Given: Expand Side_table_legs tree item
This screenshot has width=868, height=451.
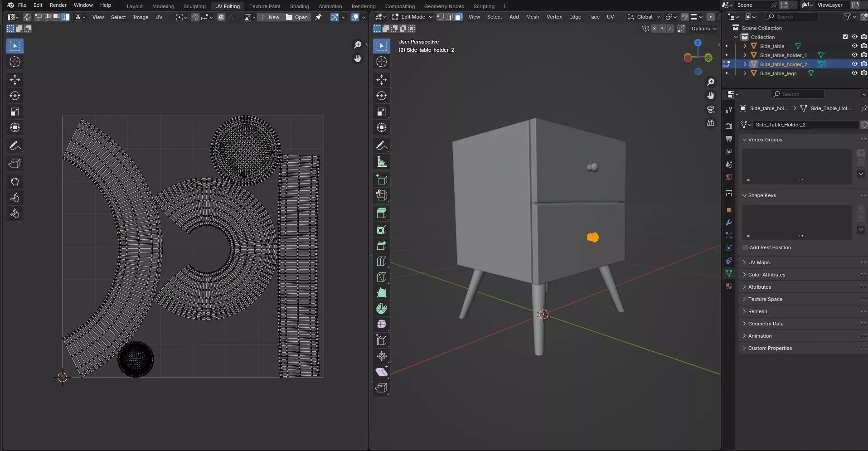Looking at the screenshot, I should tap(745, 73).
